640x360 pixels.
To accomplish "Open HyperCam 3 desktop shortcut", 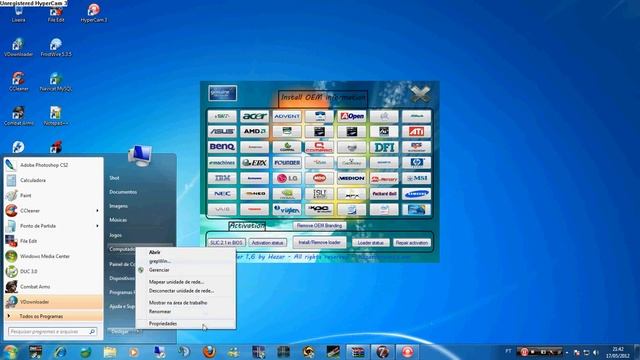I will [93, 12].
